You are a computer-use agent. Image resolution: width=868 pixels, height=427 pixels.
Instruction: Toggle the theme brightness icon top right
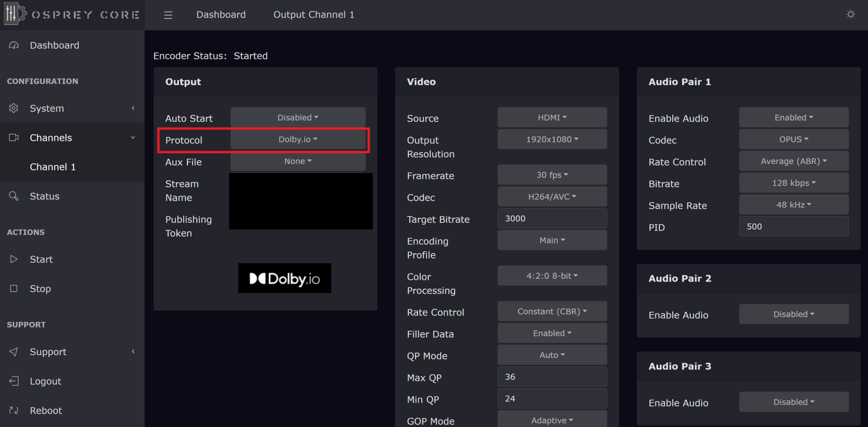click(x=851, y=14)
